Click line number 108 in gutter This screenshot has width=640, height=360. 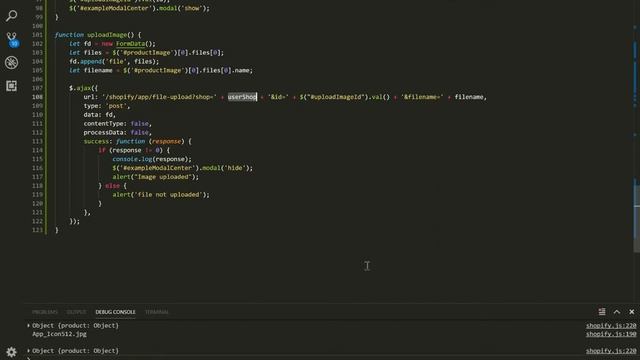point(37,97)
